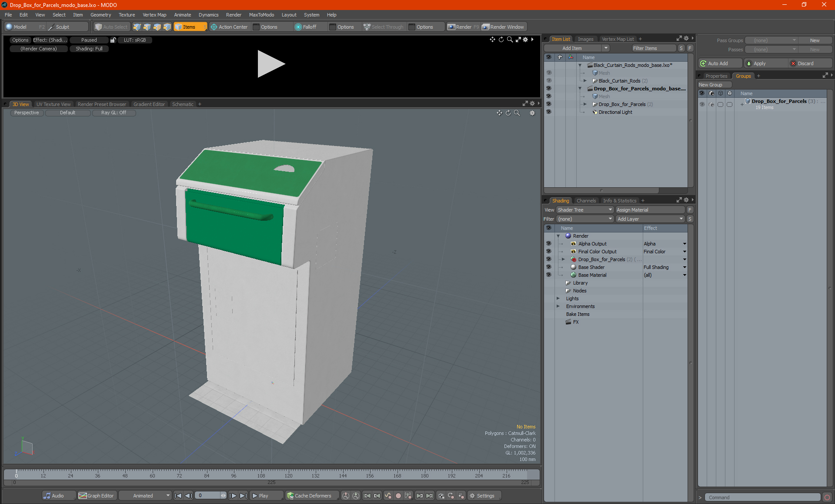Click the New Group button
This screenshot has width=835, height=504.
715,85
